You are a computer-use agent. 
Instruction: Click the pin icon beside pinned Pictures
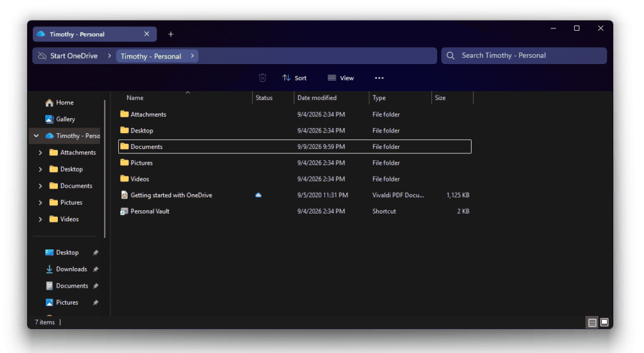coord(96,303)
